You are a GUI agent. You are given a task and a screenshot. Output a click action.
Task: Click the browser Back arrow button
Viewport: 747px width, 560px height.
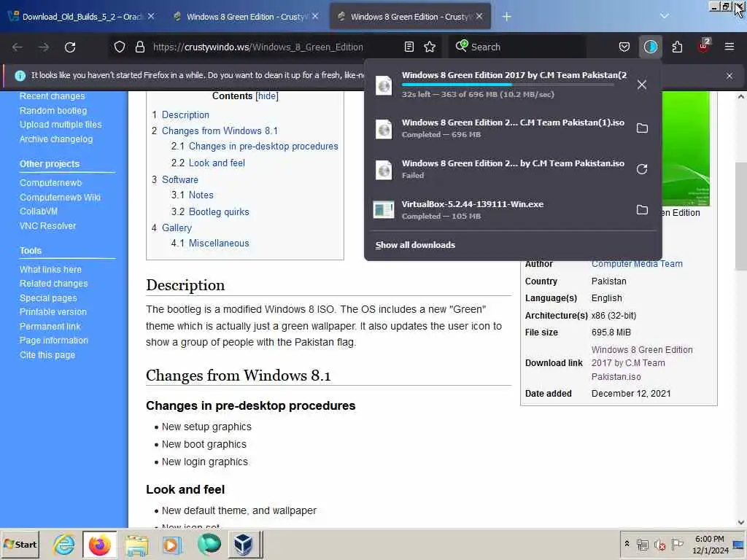18,47
